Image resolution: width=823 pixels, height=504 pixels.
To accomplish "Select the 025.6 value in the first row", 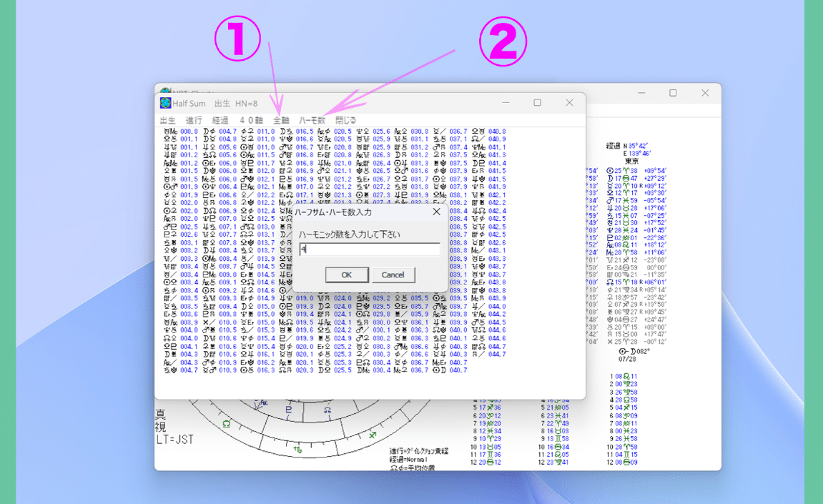I will (x=382, y=132).
